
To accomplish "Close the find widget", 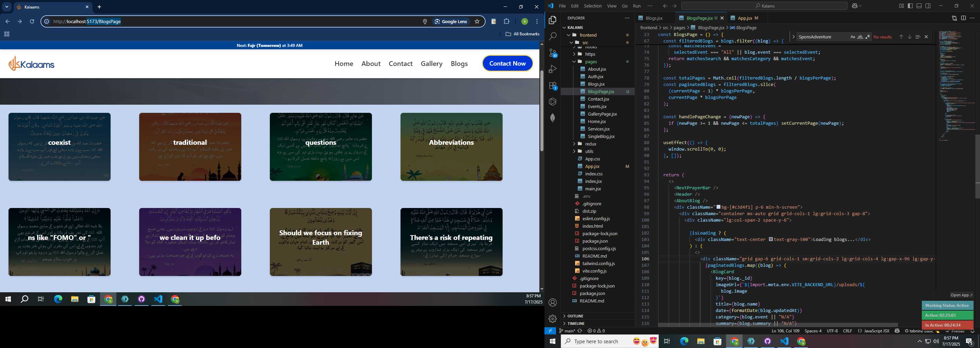I will 926,37.
